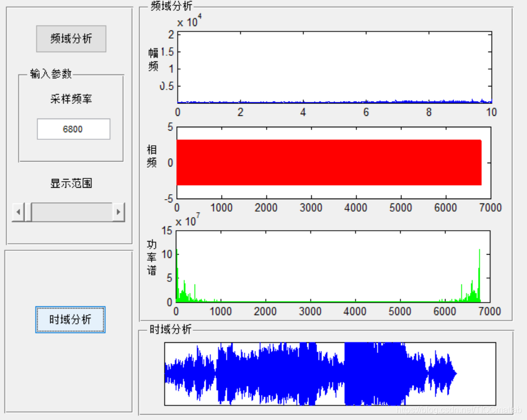Click the left arrow of the 显示范围 slider

(18, 212)
